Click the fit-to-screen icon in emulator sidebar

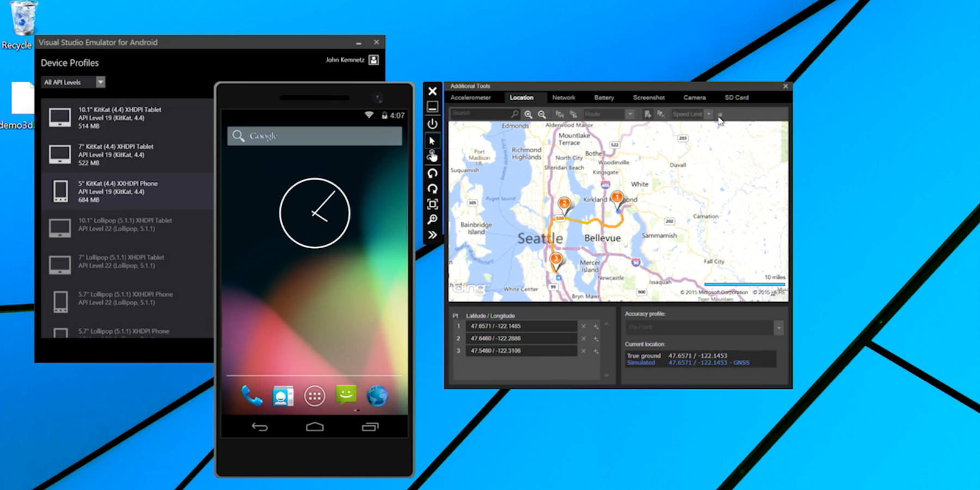(x=432, y=204)
